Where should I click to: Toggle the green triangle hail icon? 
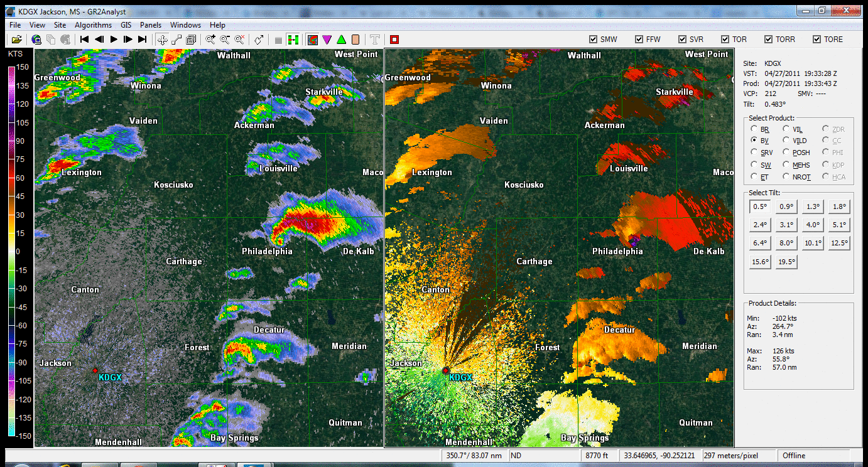click(341, 40)
